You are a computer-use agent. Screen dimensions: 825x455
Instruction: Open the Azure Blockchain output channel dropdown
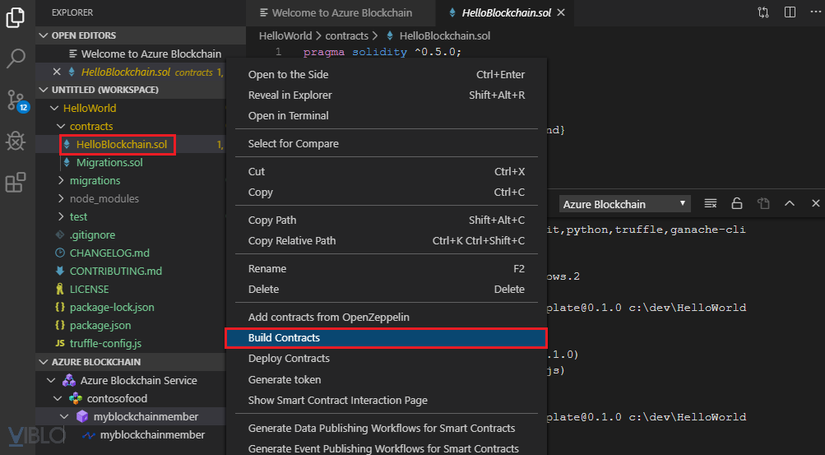625,204
